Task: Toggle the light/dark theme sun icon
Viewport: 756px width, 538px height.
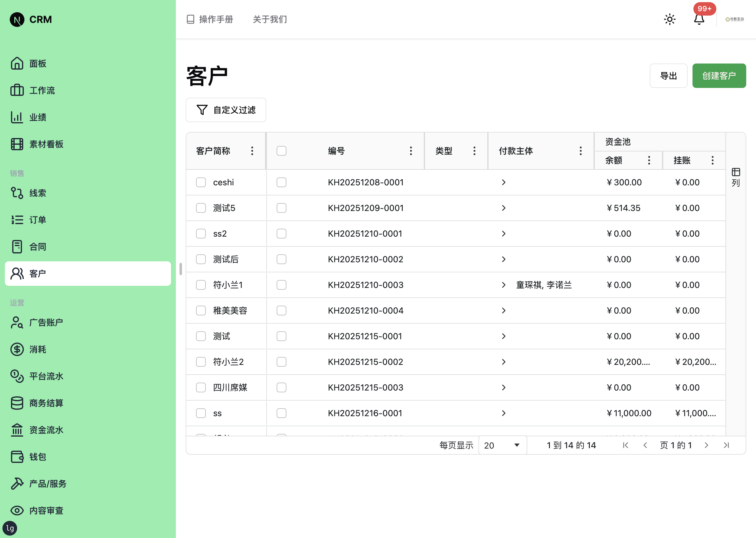Action: tap(670, 19)
